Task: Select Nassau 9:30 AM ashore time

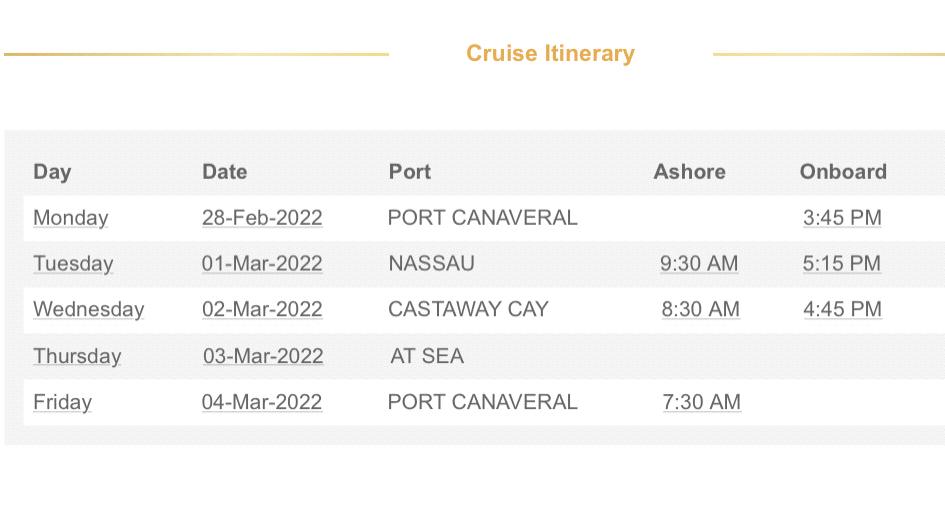Action: click(x=699, y=263)
